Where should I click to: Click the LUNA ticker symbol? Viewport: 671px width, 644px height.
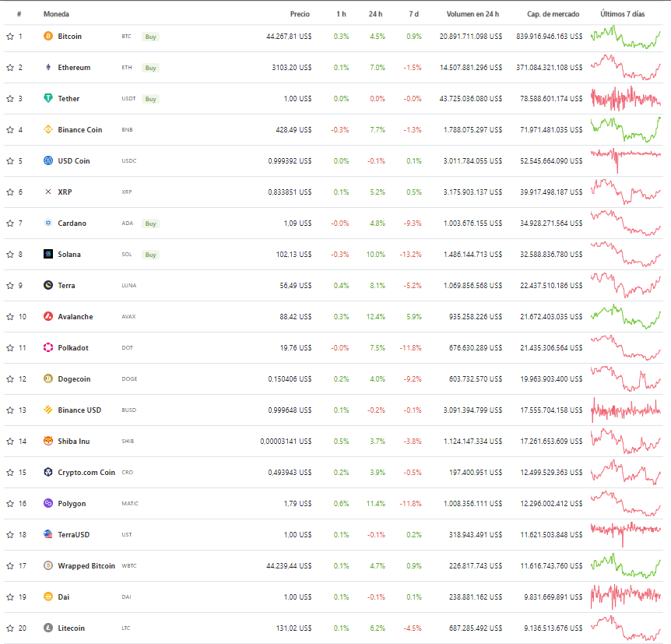(128, 286)
